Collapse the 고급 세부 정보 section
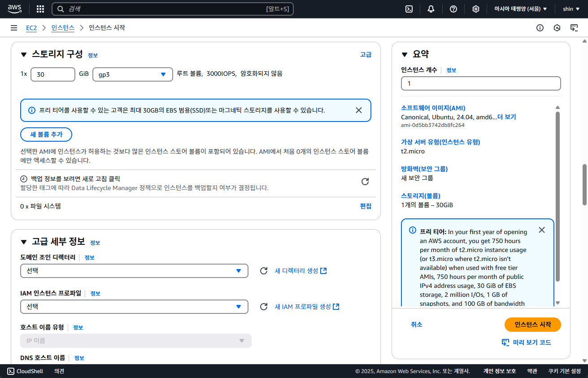The width and height of the screenshot is (588, 378). [24, 242]
